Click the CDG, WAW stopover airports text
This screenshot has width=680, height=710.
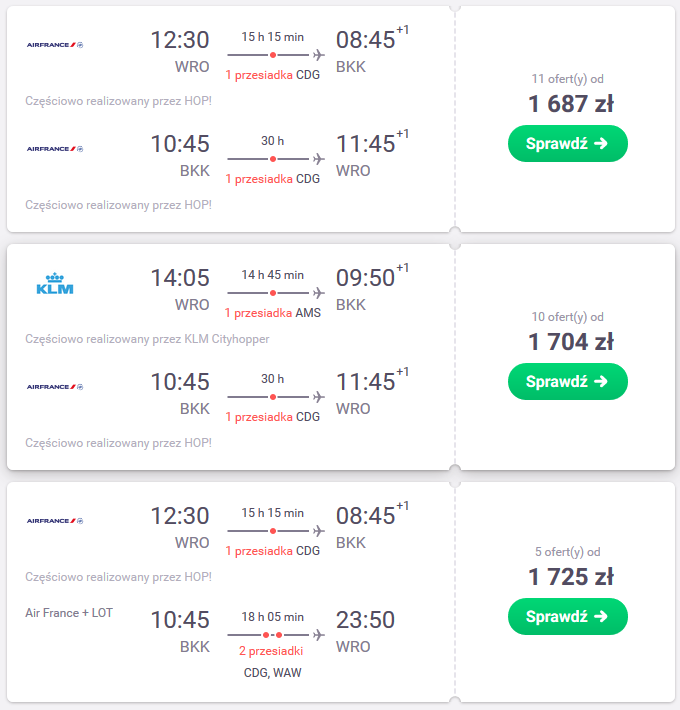pyautogui.click(x=273, y=672)
